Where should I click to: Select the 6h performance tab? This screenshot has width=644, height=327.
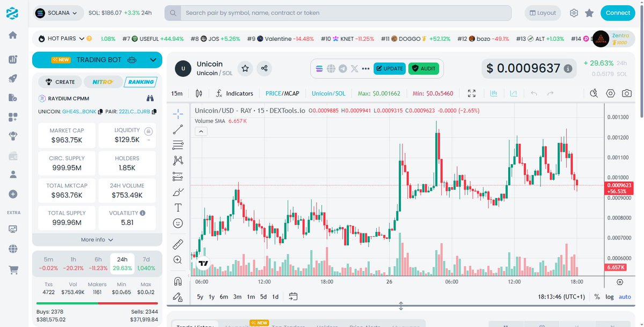coord(98,263)
